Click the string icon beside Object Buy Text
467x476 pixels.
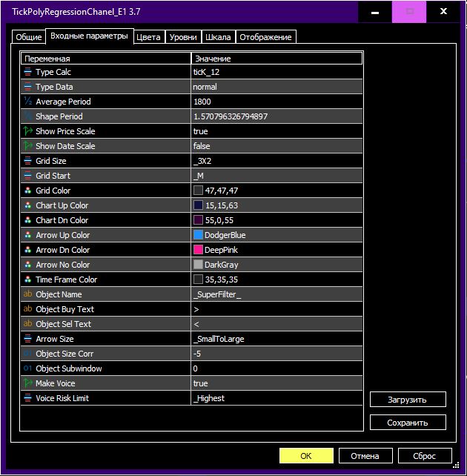[27, 308]
